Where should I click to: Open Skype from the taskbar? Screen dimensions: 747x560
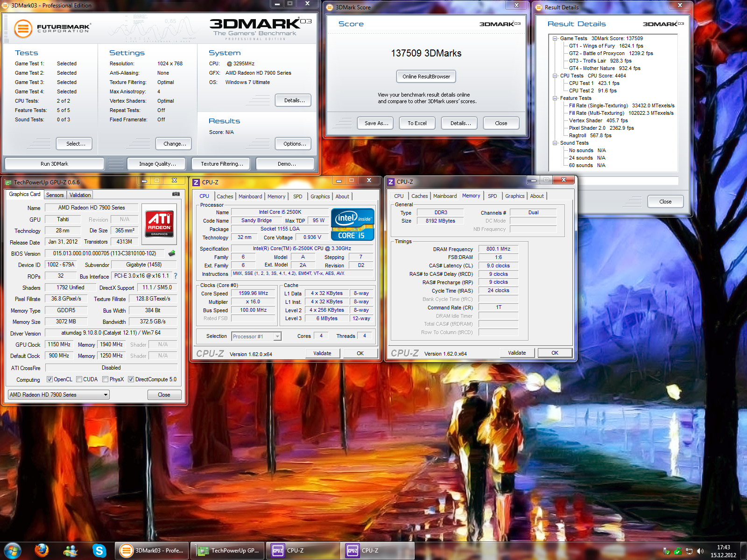pyautogui.click(x=99, y=551)
